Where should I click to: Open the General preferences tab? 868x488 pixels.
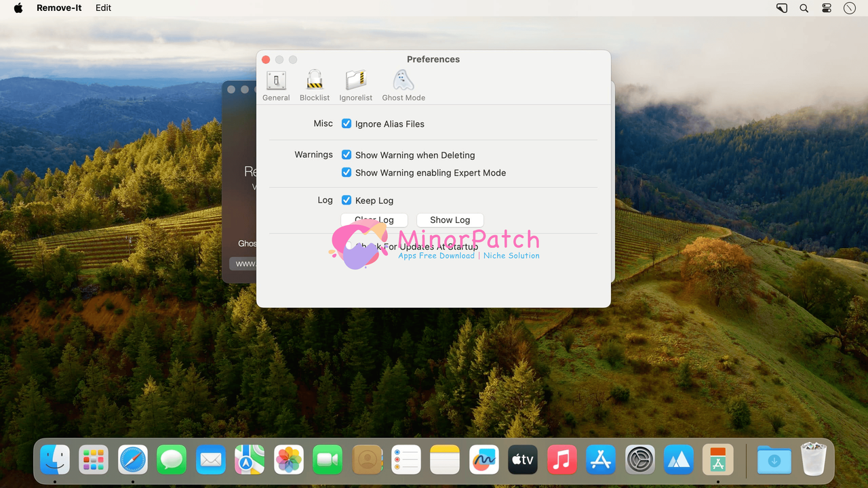tap(276, 85)
